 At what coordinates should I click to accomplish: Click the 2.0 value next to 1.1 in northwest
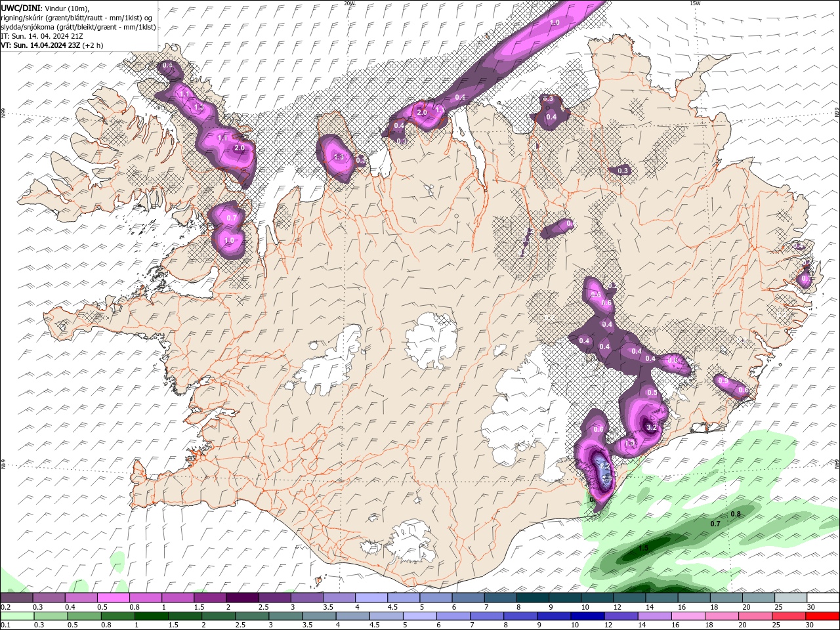240,148
